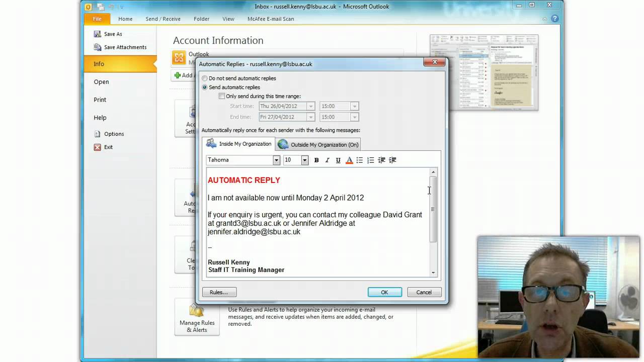
Task: Click Manage Rules & Alerts button
Action: coord(197,317)
